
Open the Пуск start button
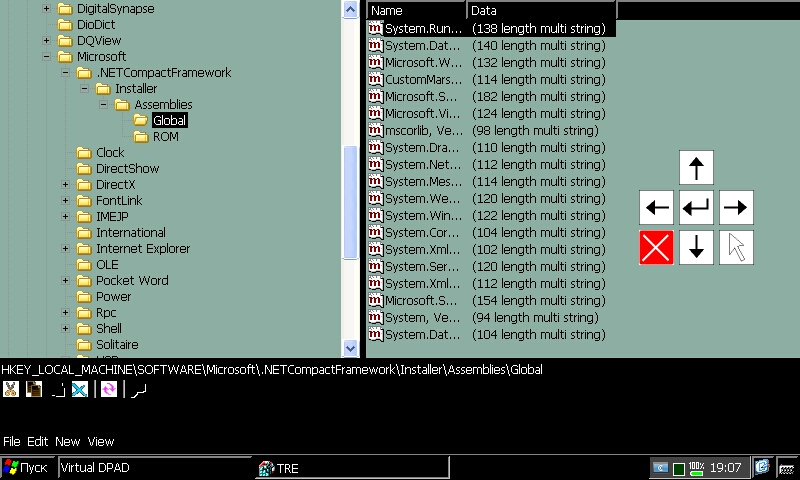click(27, 467)
